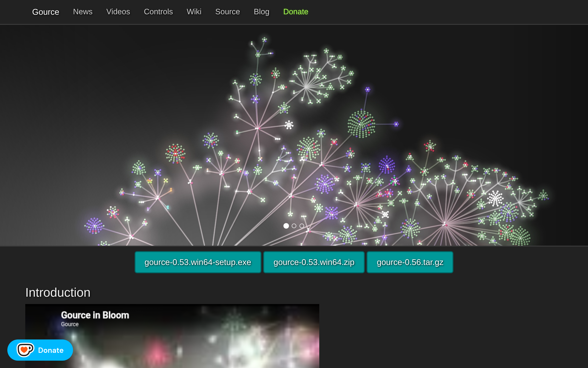Switch to the second carousel slide dot
The width and height of the screenshot is (588, 368).
click(294, 226)
